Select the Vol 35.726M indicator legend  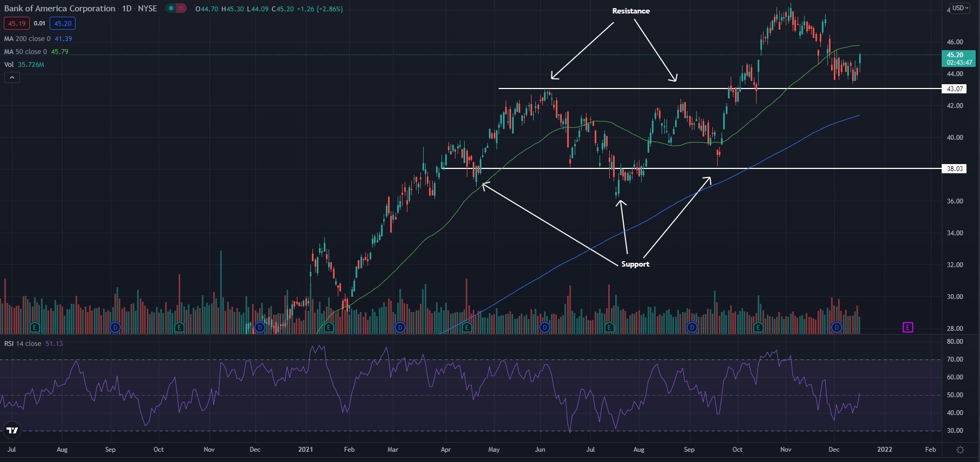[24, 65]
